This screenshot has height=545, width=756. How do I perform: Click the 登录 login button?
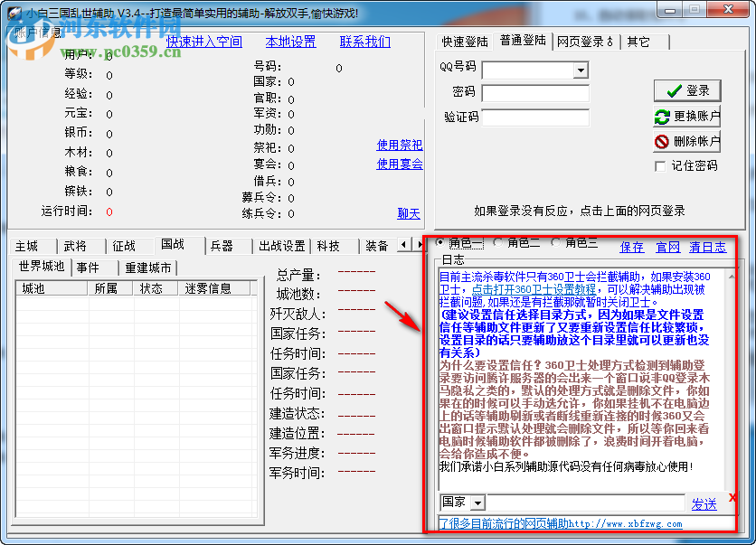click(x=687, y=90)
